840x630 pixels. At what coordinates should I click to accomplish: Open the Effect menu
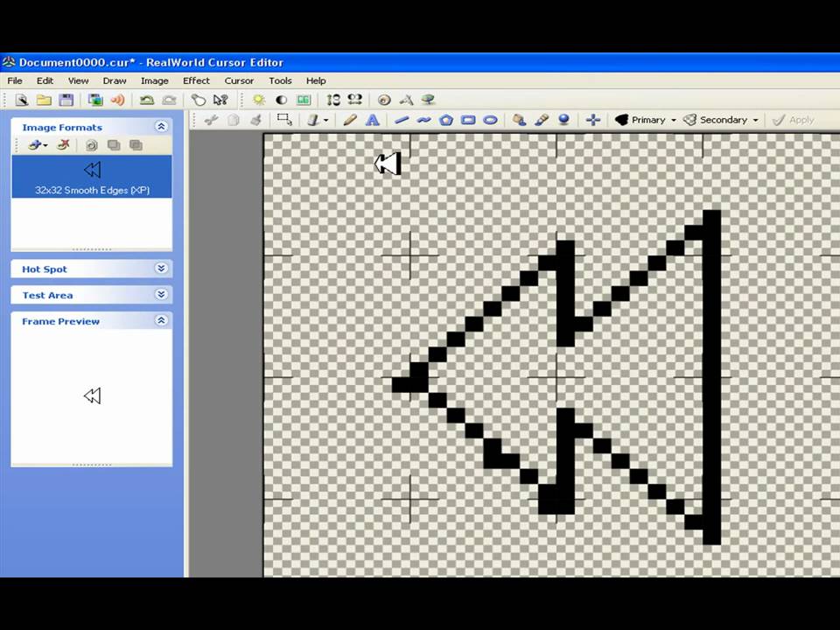pyautogui.click(x=196, y=80)
